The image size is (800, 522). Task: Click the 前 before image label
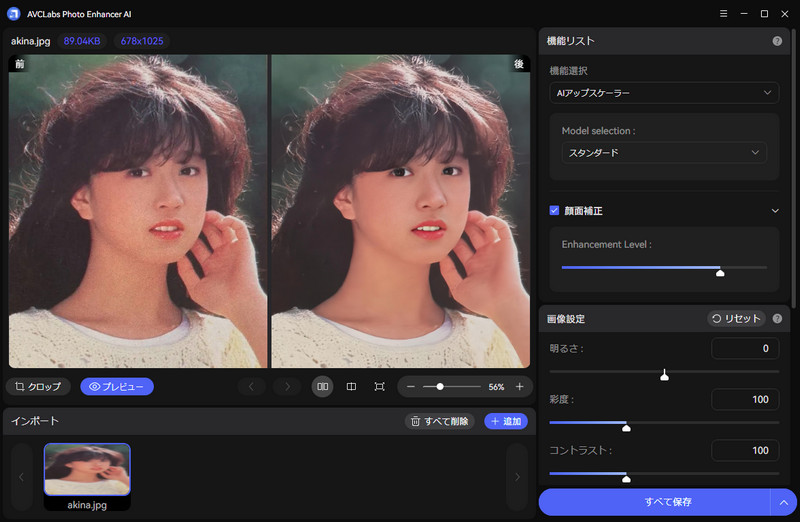pos(19,64)
